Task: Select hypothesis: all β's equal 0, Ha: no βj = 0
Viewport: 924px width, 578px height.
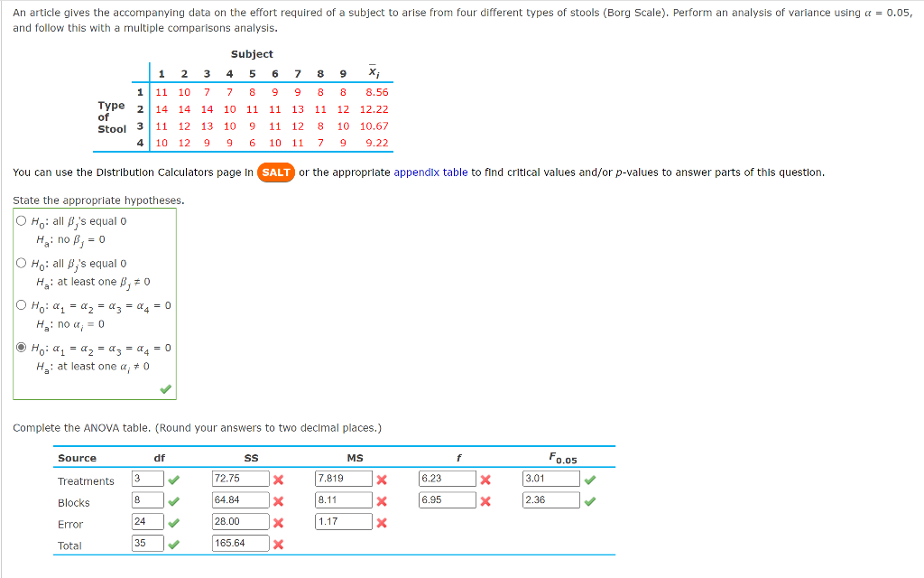Action: 22,221
